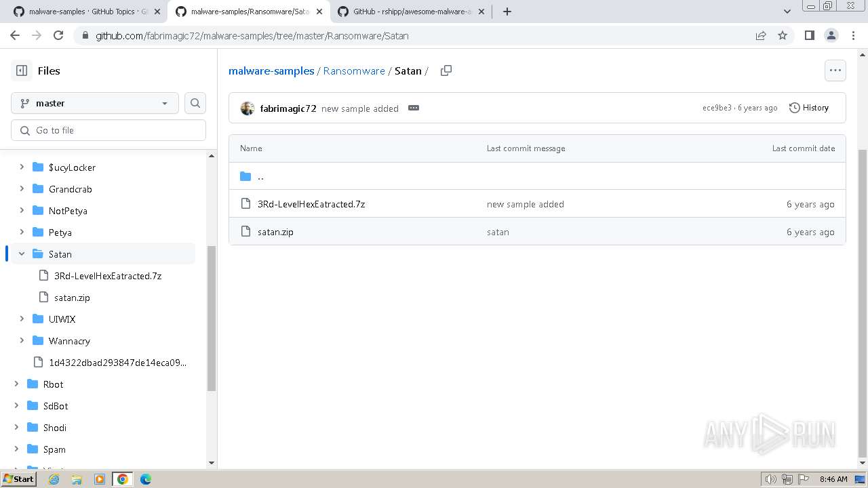Image resolution: width=868 pixels, height=488 pixels.
Task: Expand the Spam folder chevron
Action: click(16, 449)
